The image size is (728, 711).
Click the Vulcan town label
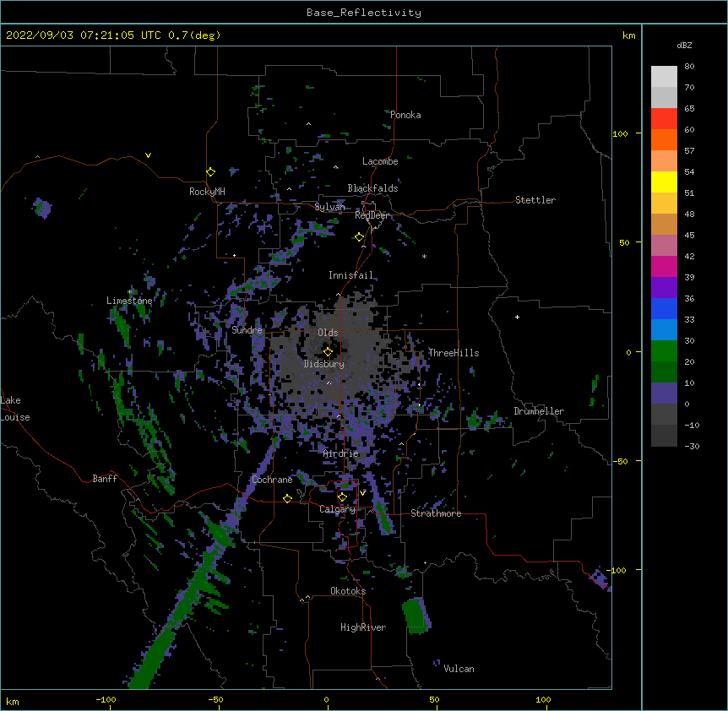[459, 669]
